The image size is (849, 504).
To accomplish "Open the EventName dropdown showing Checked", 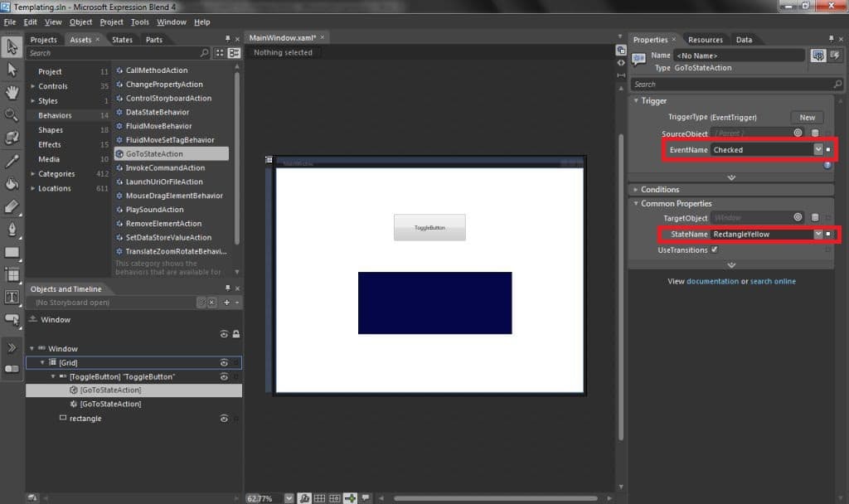I will click(818, 148).
